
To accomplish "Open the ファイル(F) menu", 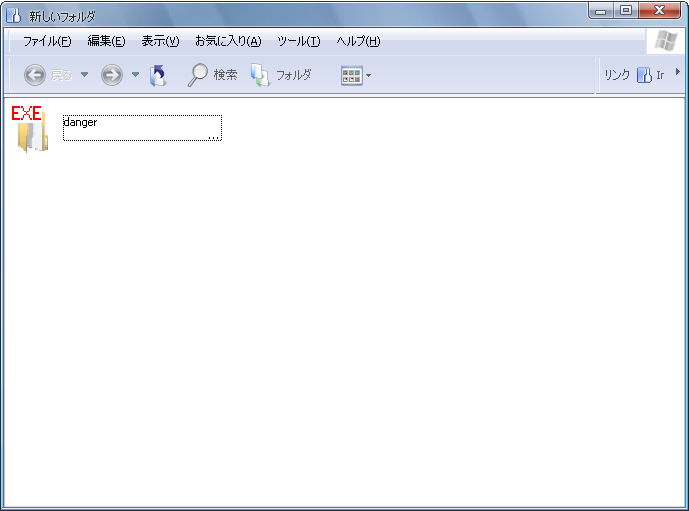I will click(x=47, y=41).
